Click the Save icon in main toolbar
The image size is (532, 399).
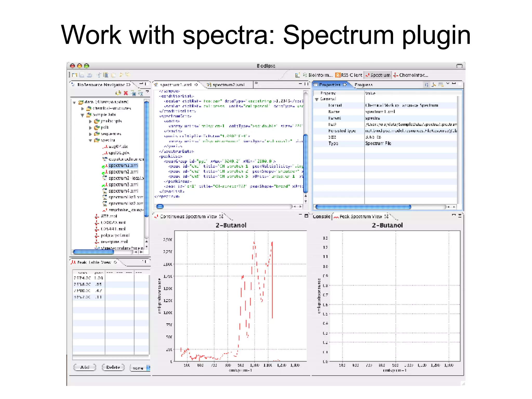click(x=82, y=75)
